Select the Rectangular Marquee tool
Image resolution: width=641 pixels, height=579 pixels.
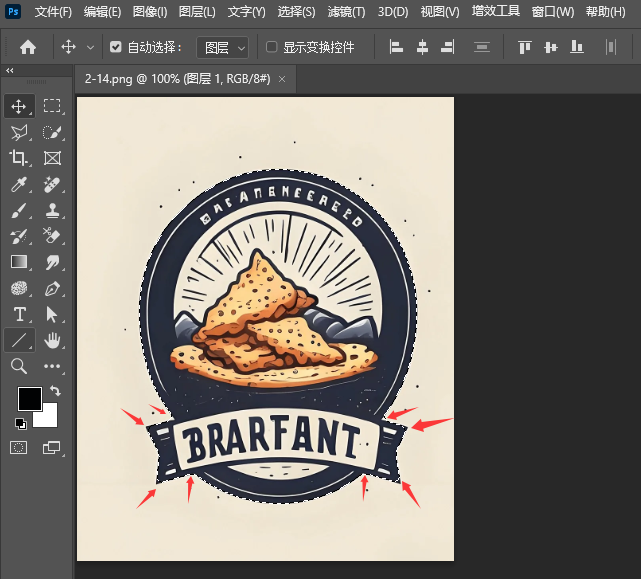click(53, 106)
